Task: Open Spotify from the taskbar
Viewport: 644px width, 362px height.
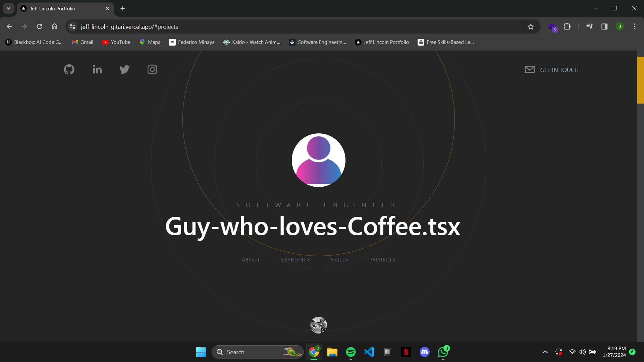Action: [351, 352]
